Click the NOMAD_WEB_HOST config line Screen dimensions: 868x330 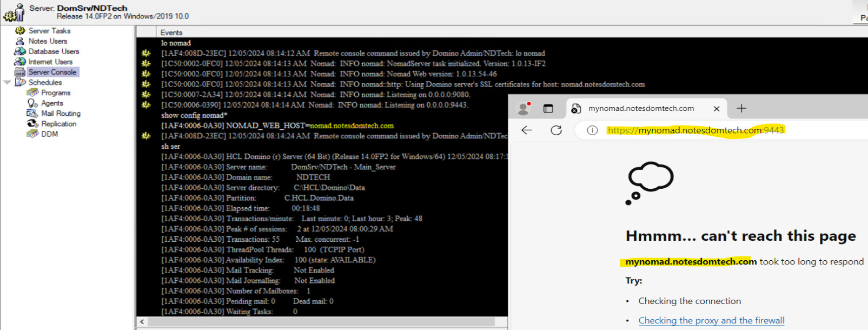[x=277, y=126]
